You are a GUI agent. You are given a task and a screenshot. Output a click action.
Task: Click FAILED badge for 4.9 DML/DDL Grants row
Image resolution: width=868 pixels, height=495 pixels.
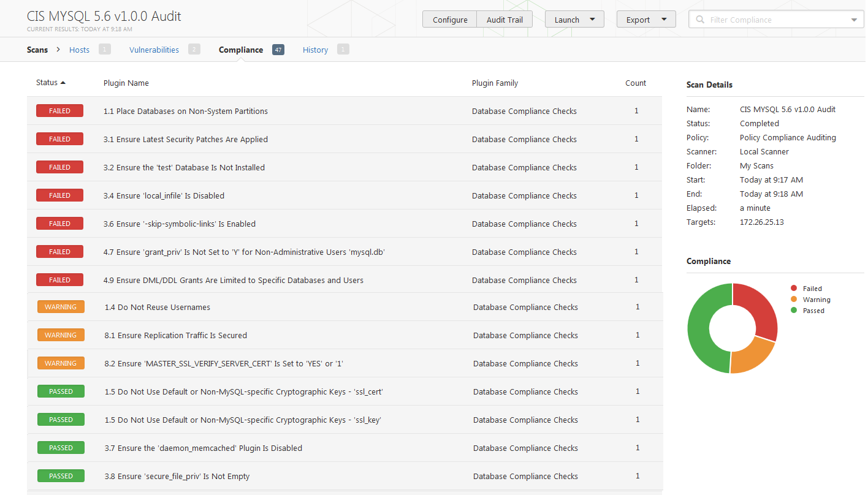click(59, 280)
